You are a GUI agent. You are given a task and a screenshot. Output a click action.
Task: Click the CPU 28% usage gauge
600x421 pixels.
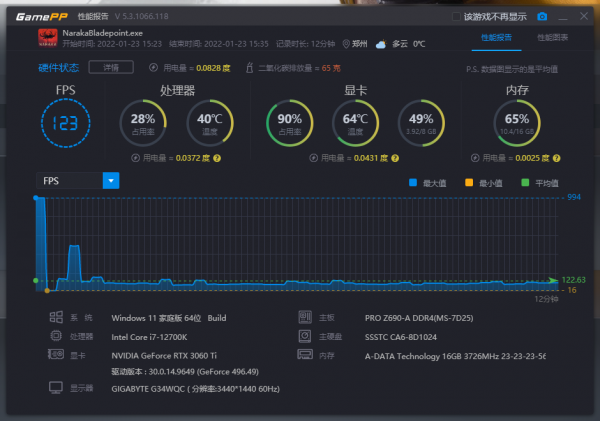click(143, 123)
